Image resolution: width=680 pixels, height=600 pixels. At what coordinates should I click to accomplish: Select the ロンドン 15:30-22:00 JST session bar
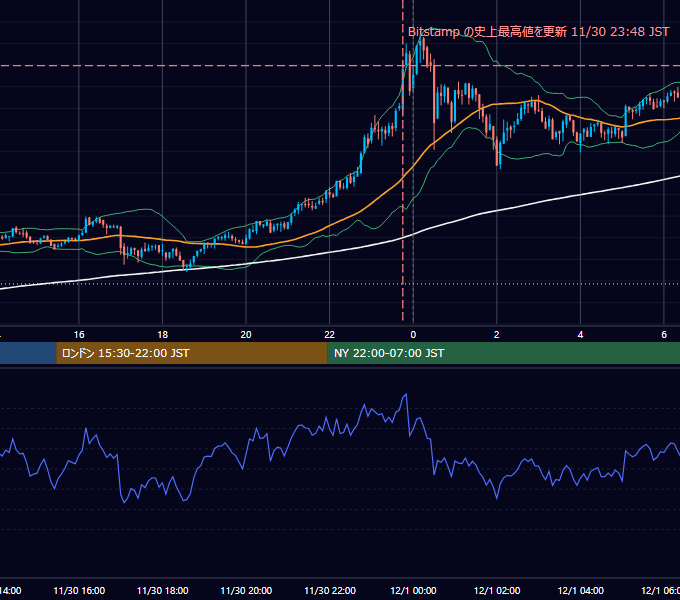[192, 353]
